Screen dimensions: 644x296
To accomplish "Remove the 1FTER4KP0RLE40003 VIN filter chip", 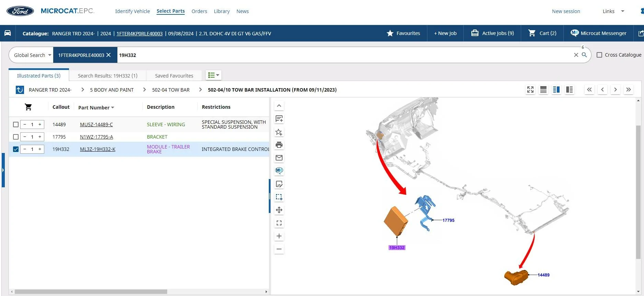I will [x=108, y=55].
